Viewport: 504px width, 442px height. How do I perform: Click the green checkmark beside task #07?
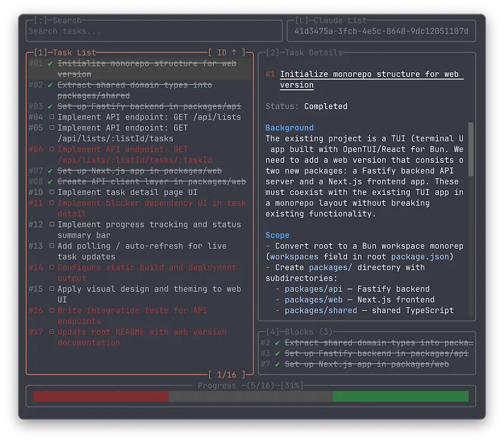coord(51,171)
